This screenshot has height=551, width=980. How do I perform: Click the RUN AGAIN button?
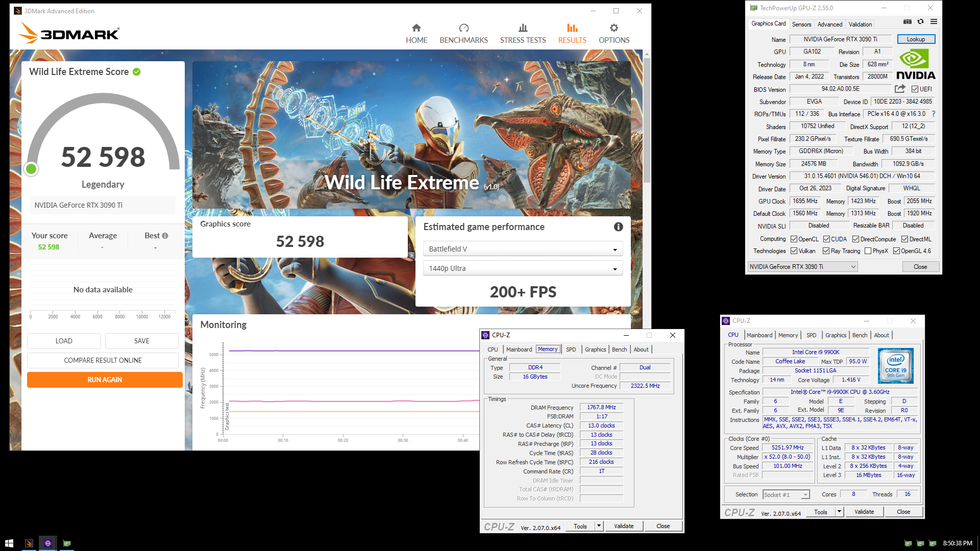point(105,380)
